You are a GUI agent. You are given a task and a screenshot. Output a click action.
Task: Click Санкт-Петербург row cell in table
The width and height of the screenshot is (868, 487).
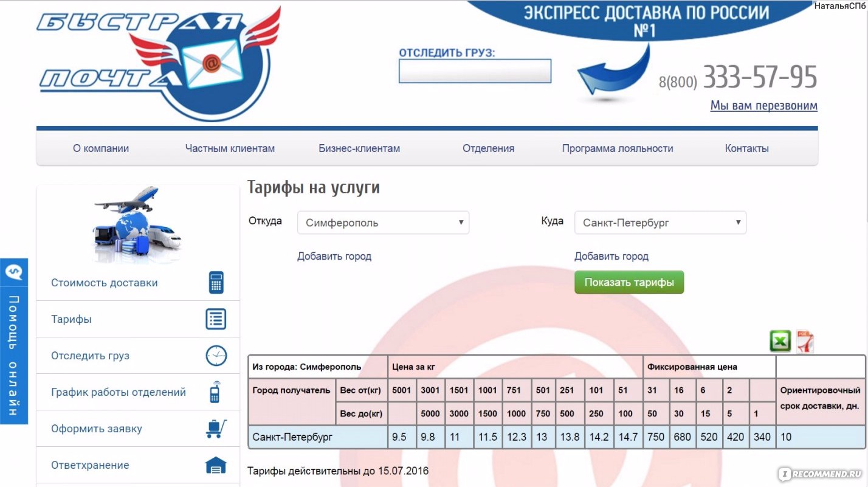pyautogui.click(x=318, y=437)
